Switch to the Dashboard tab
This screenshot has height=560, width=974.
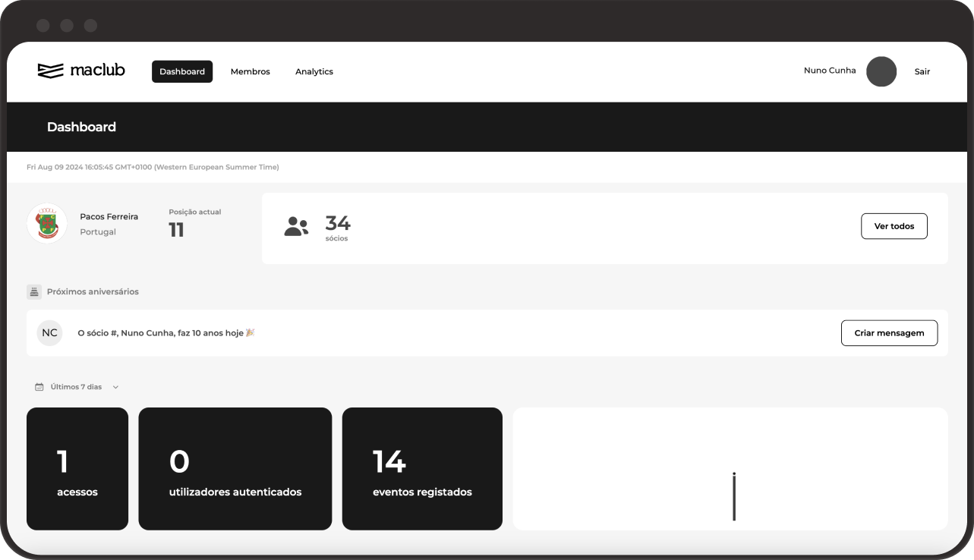pyautogui.click(x=182, y=71)
